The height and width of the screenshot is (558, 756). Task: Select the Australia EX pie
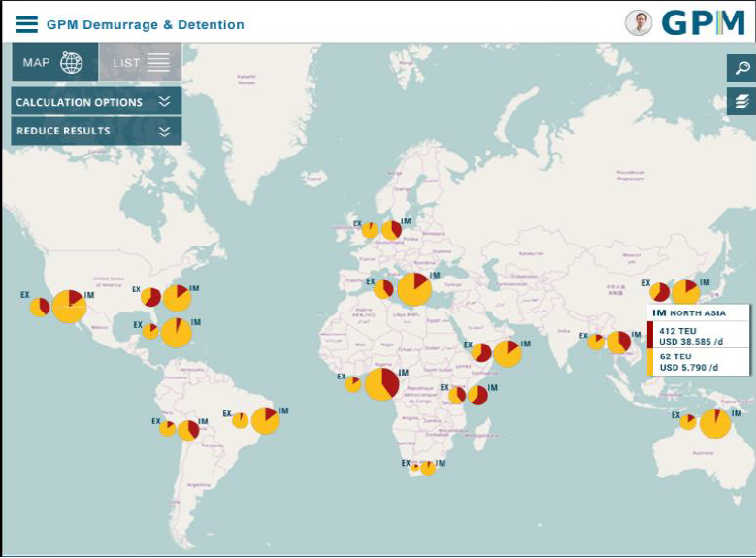688,421
